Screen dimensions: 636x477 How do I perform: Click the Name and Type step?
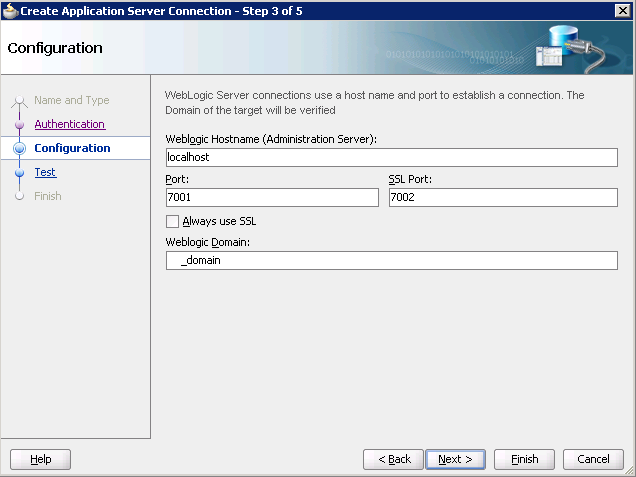(x=72, y=100)
